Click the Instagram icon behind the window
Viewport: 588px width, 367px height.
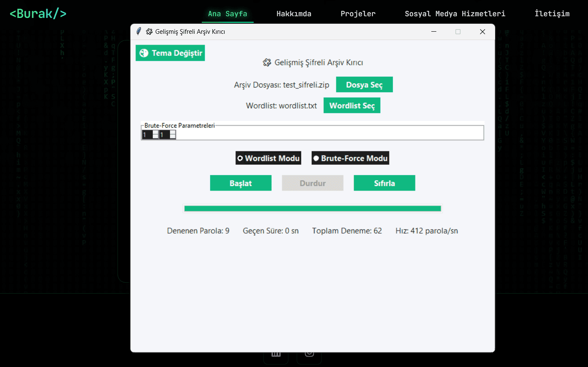click(309, 355)
